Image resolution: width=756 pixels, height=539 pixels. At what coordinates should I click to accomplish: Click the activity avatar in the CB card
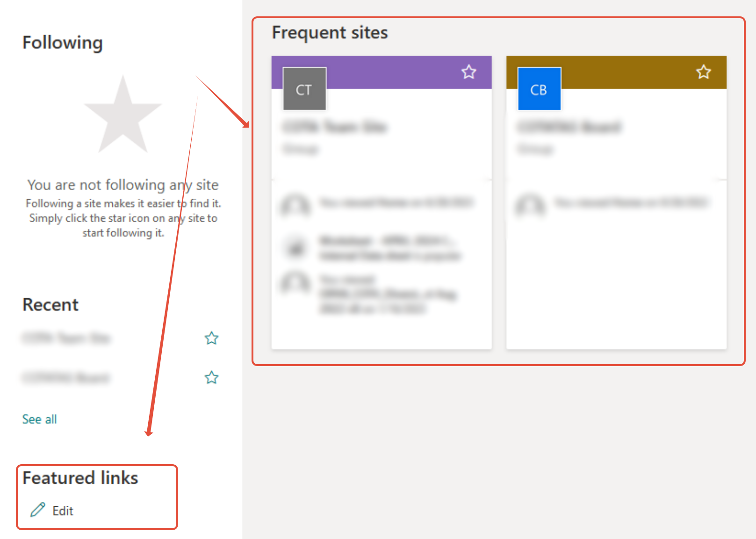530,204
